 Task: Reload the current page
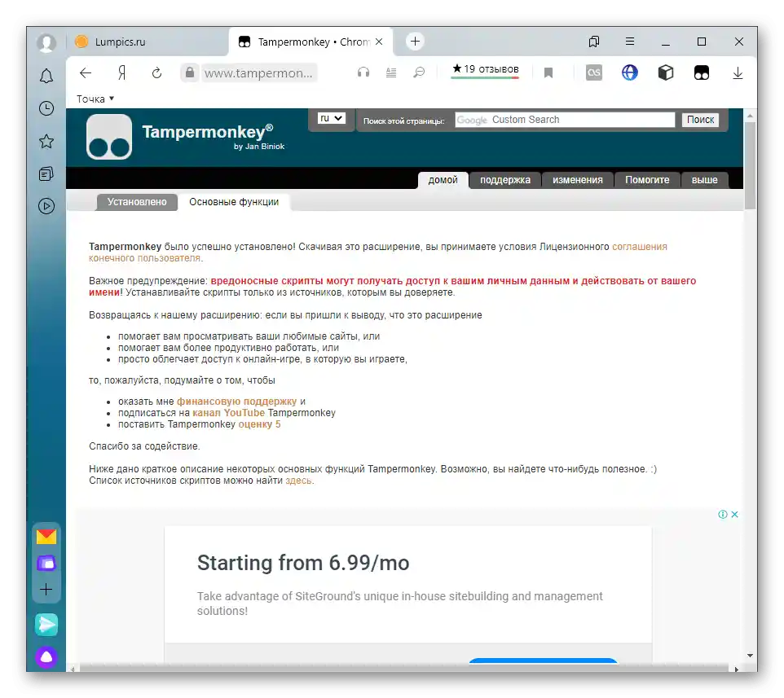click(x=157, y=73)
